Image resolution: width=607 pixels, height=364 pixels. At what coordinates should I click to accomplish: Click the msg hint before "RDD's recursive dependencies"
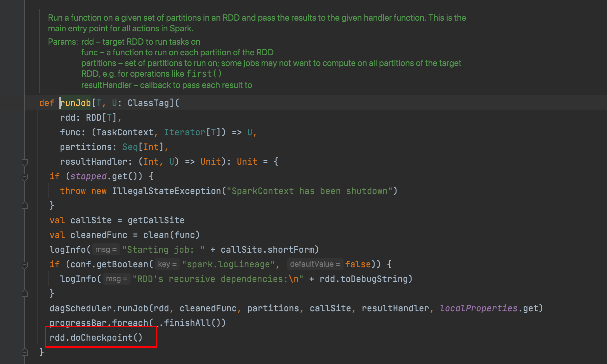[116, 279]
